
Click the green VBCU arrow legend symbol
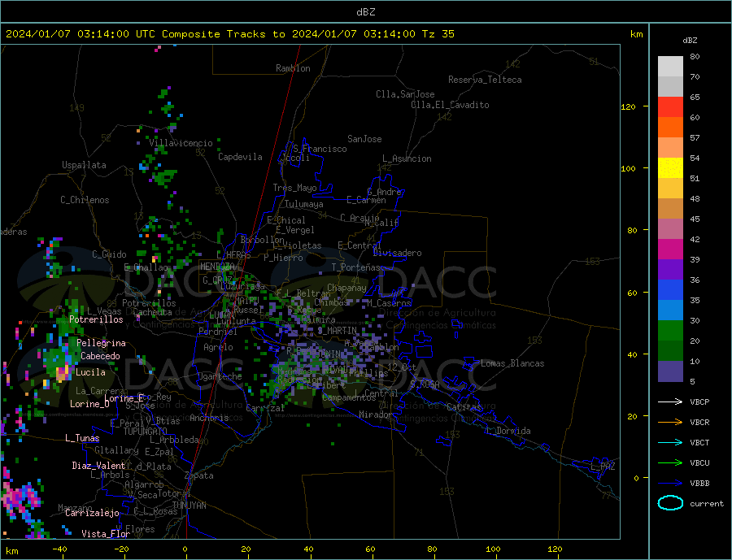[670, 463]
